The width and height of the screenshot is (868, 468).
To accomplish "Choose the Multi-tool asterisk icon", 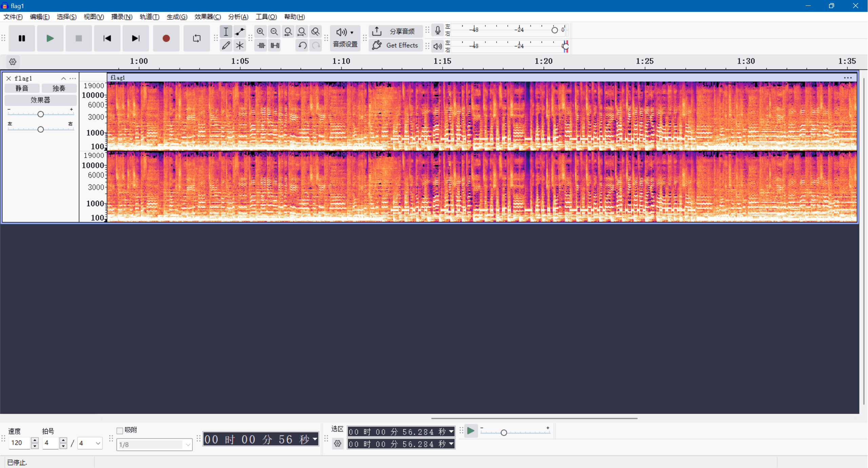I will (x=240, y=45).
